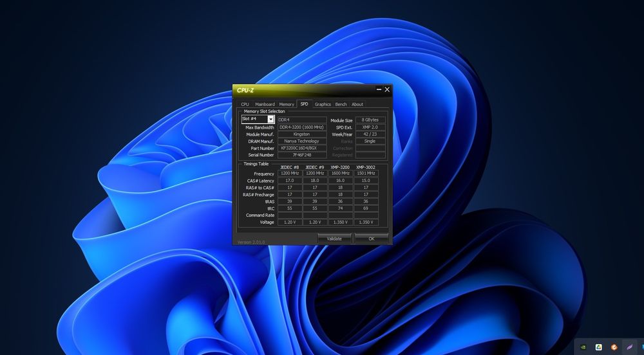Click the XMP 2.0 SPD Ext. value

[370, 127]
